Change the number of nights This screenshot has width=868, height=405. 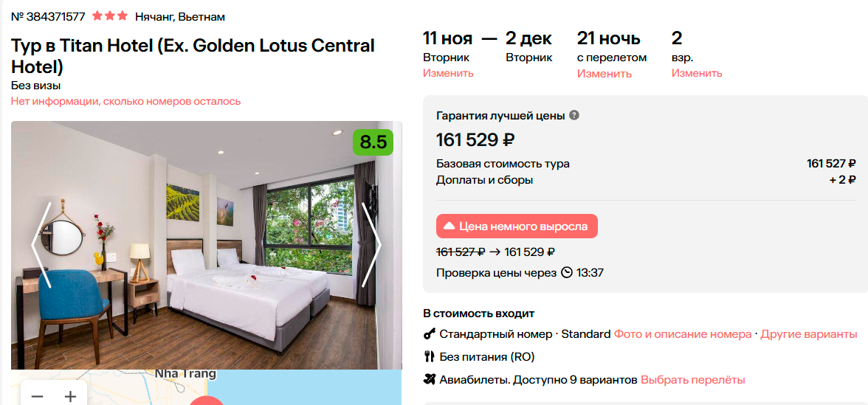604,73
